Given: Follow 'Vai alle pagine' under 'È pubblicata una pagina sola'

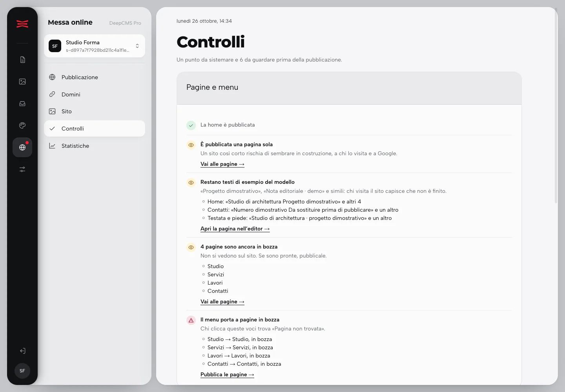Looking at the screenshot, I should tap(222, 164).
